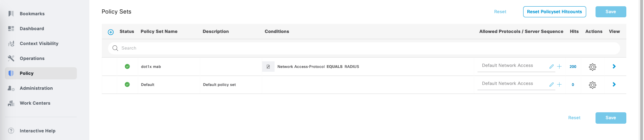Image resolution: width=644 pixels, height=140 pixels.
Task: Edit allowed protocols pencil for Default row
Action: 552,85
